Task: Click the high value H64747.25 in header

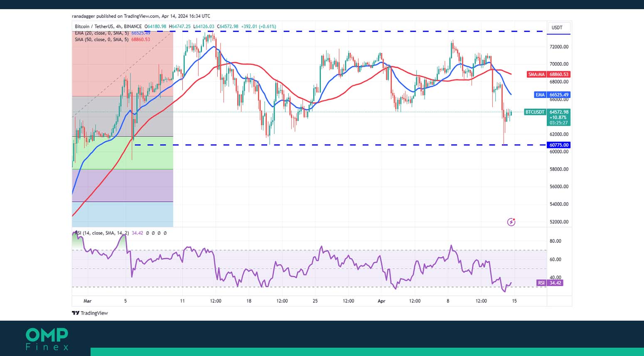Action: [x=180, y=27]
